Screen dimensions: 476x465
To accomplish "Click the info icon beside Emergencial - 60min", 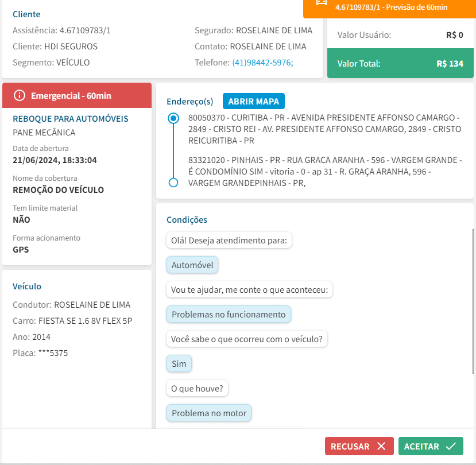I will click(20, 96).
